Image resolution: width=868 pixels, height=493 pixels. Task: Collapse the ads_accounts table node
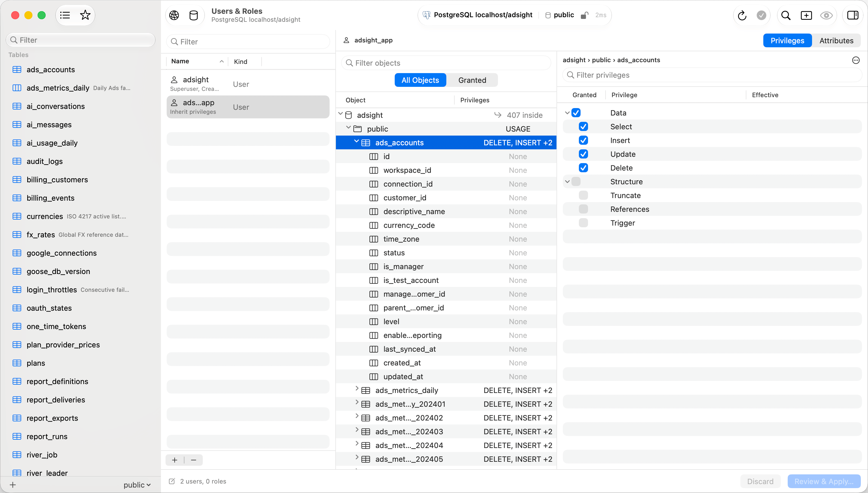[357, 142]
